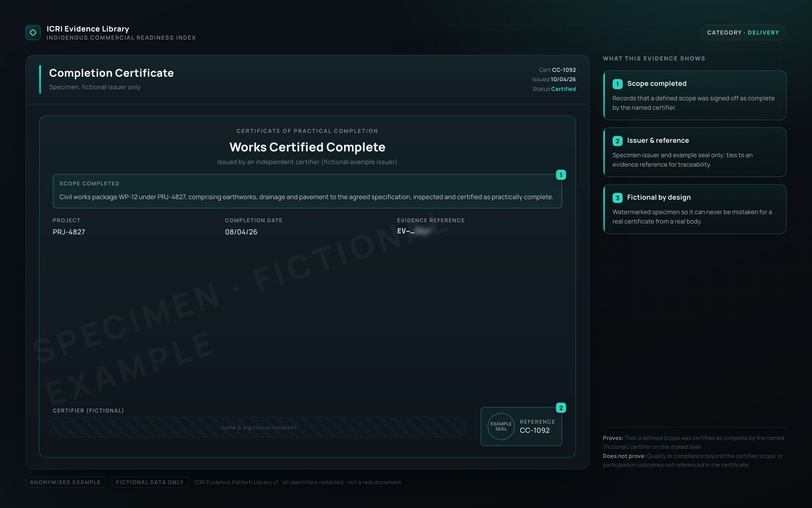The height and width of the screenshot is (508, 812).
Task: Click the seal reference CC-1092 value
Action: 534,430
